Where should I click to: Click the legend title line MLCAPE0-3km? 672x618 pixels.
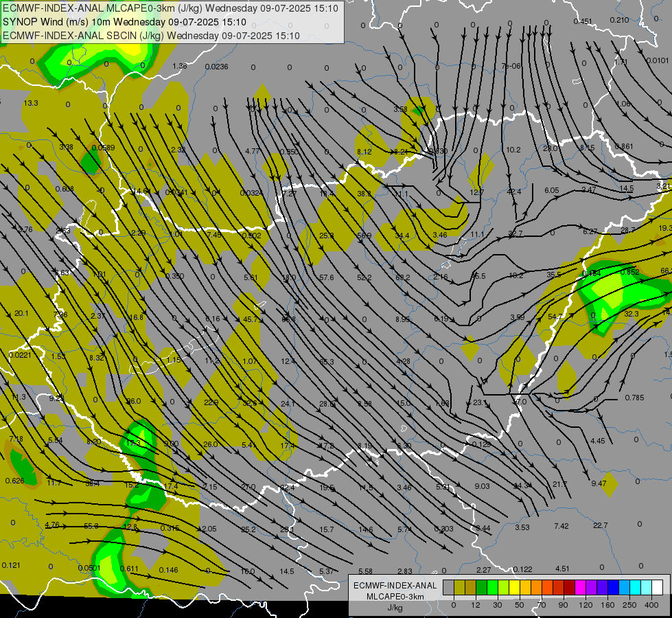pos(395,597)
